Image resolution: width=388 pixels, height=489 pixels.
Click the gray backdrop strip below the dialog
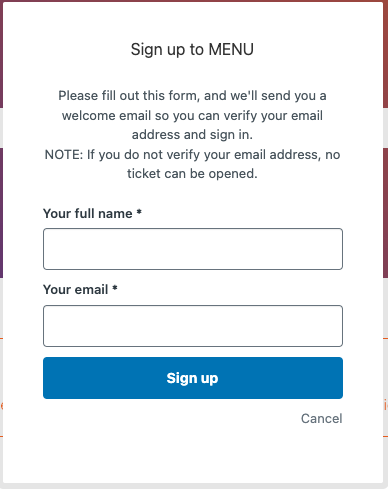194,486
